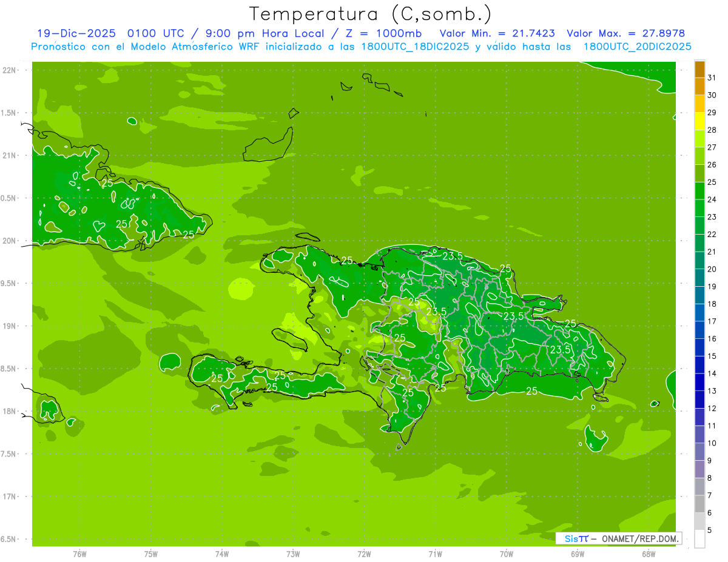Click the 0100 UTC time label
Viewport: 728px width, 562px height.
coord(157,33)
